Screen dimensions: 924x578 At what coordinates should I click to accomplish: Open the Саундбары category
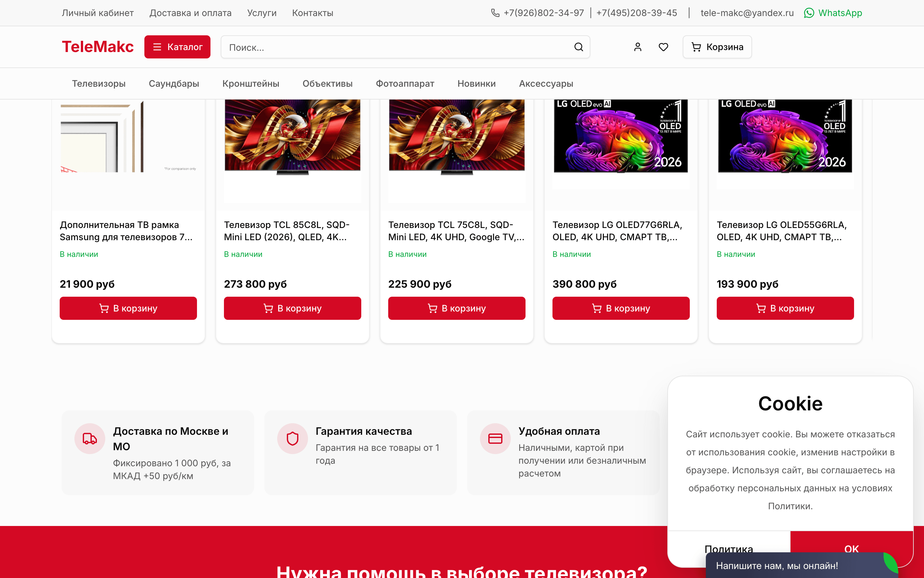[174, 84]
